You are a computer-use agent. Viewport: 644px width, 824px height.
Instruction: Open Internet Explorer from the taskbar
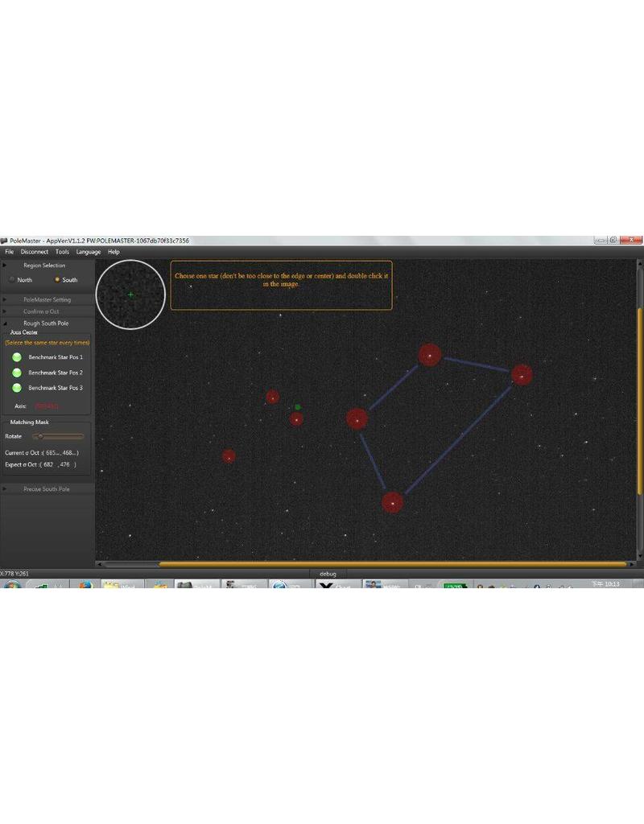pyautogui.click(x=280, y=585)
